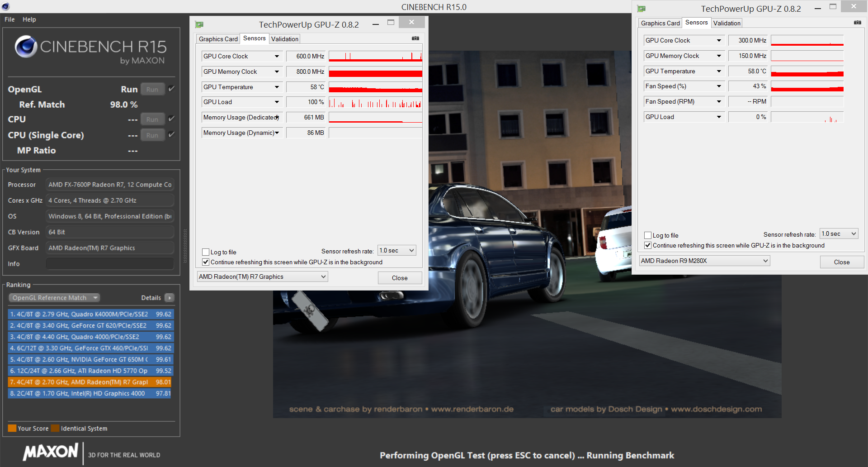Select Sensors tab in R9 M280X window
Screen dimensions: 868x467
(697, 23)
